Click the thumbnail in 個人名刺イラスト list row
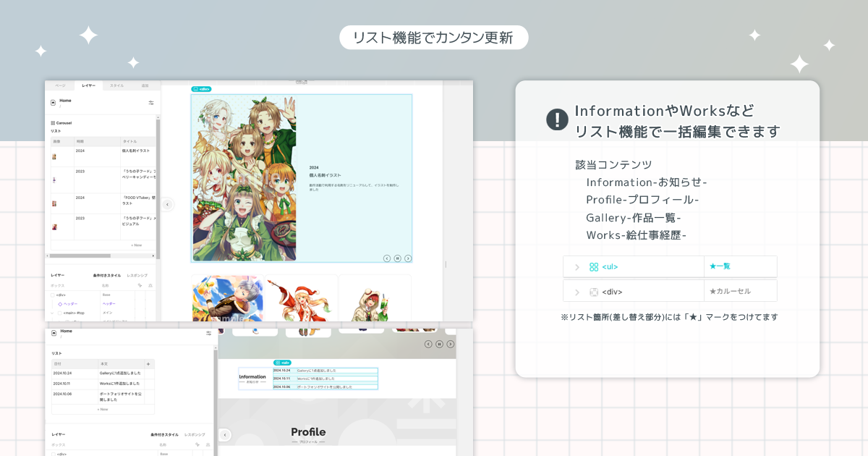868x456 pixels. [54, 156]
